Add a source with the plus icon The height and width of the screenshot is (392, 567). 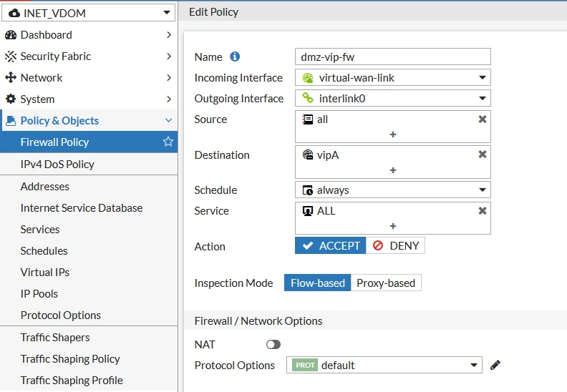[393, 134]
